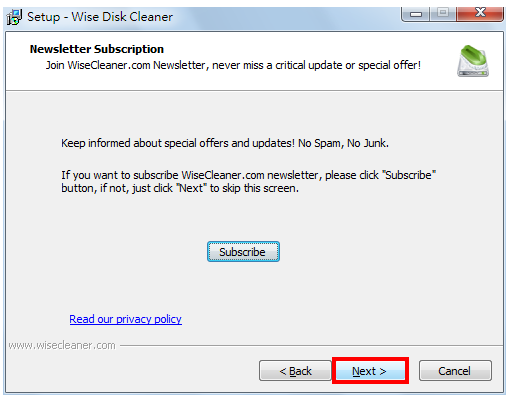Subscribe to the WiseCleaner newsletter
This screenshot has height=400, width=511.
click(x=243, y=252)
